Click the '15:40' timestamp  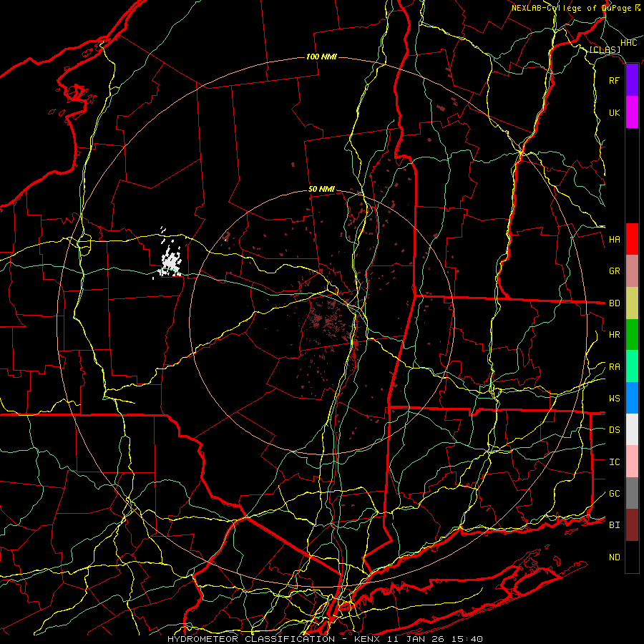coord(466,639)
